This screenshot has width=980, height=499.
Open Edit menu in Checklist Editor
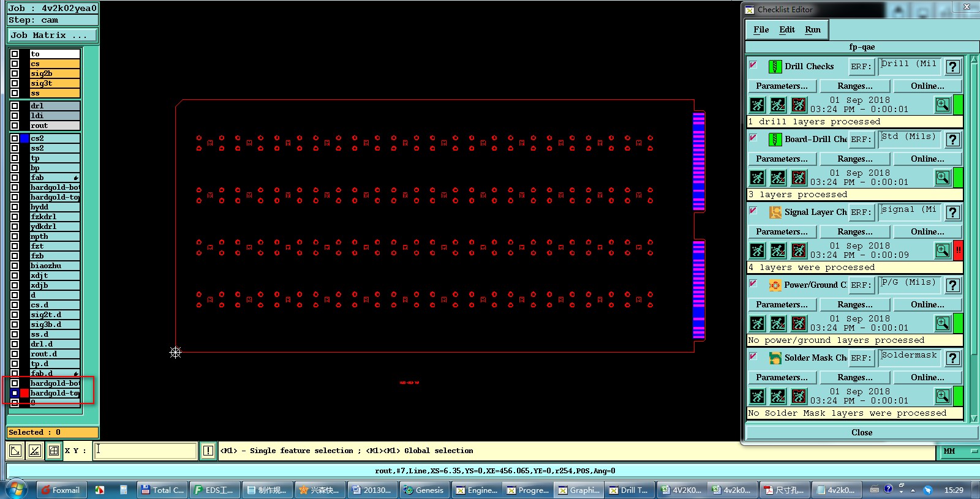click(x=787, y=29)
